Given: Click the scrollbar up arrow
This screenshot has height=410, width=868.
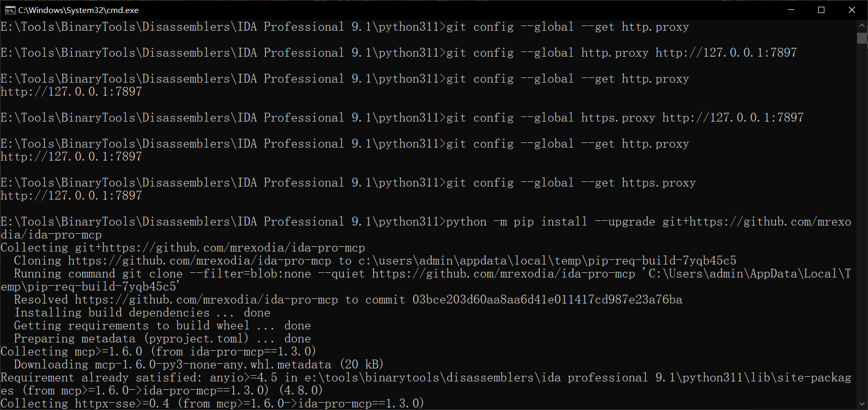Looking at the screenshot, I should pyautogui.click(x=862, y=25).
